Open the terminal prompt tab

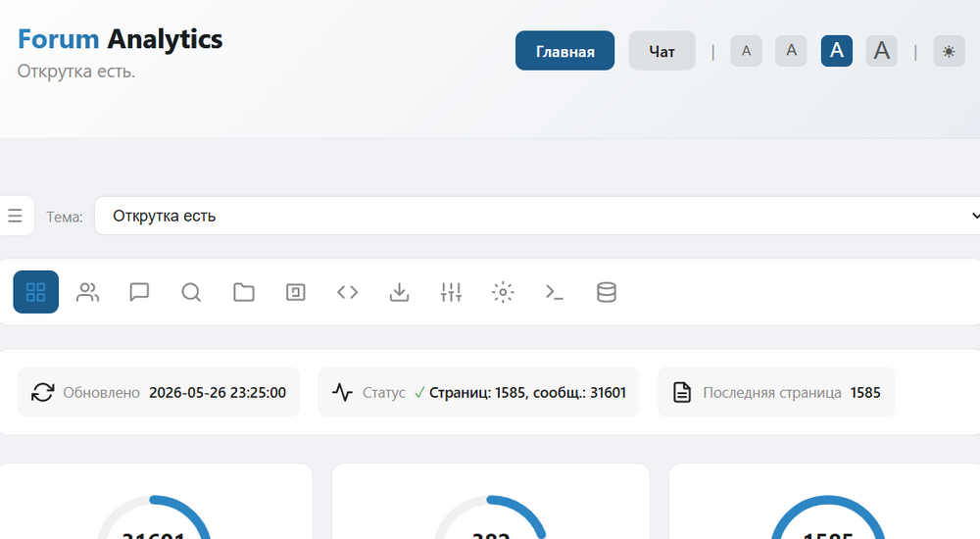coord(555,292)
